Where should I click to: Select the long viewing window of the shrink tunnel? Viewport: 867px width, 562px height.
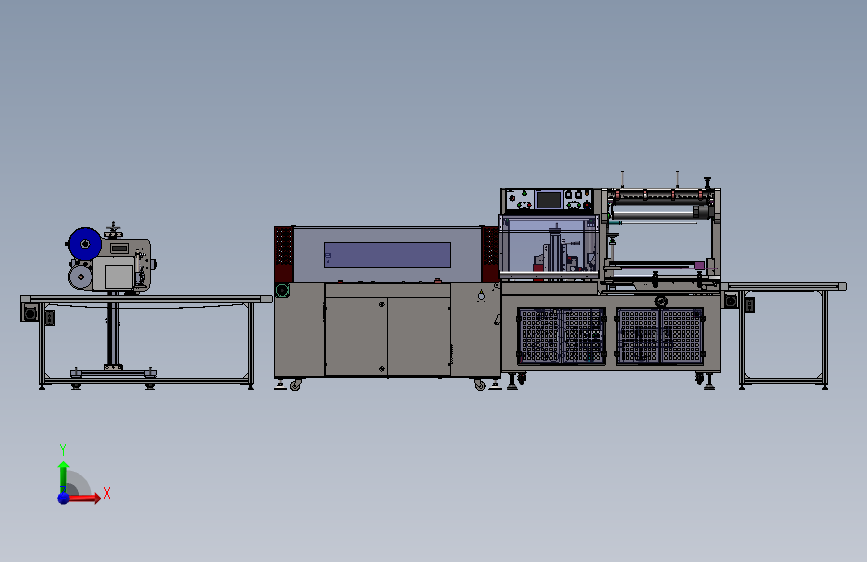click(x=387, y=255)
